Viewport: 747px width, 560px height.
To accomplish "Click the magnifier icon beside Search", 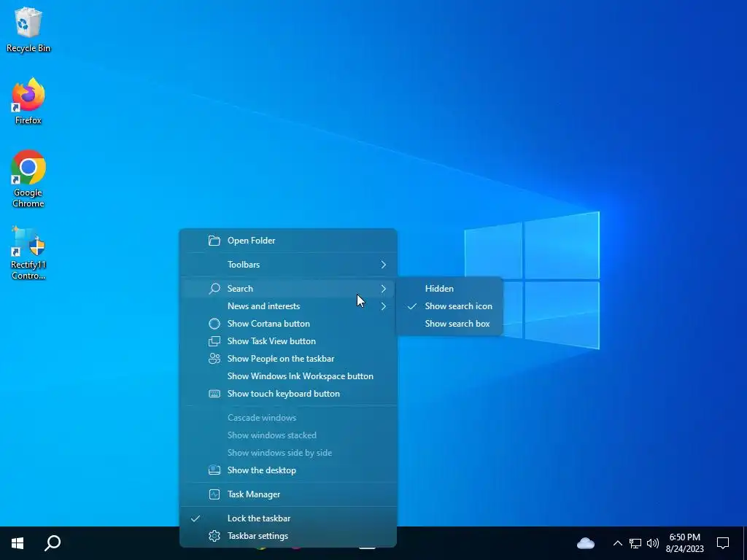I will (214, 289).
